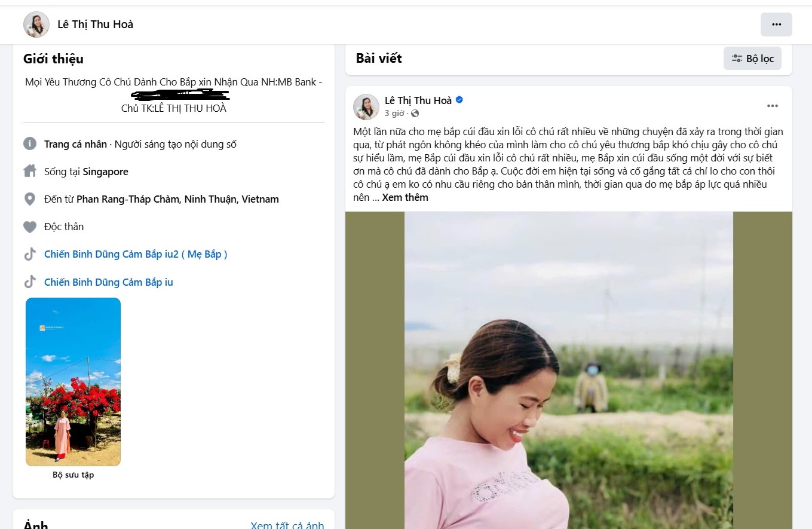The height and width of the screenshot is (529, 812).
Task: Click the music note beside Chiến Binh Dũng Cảm Bắp iu2
Action: click(x=30, y=253)
